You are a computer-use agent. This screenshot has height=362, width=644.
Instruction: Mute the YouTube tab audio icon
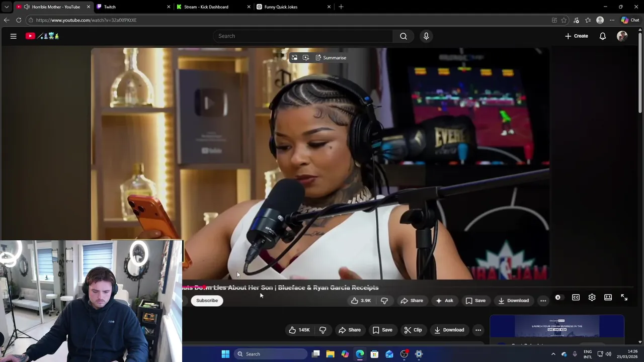tap(26, 7)
